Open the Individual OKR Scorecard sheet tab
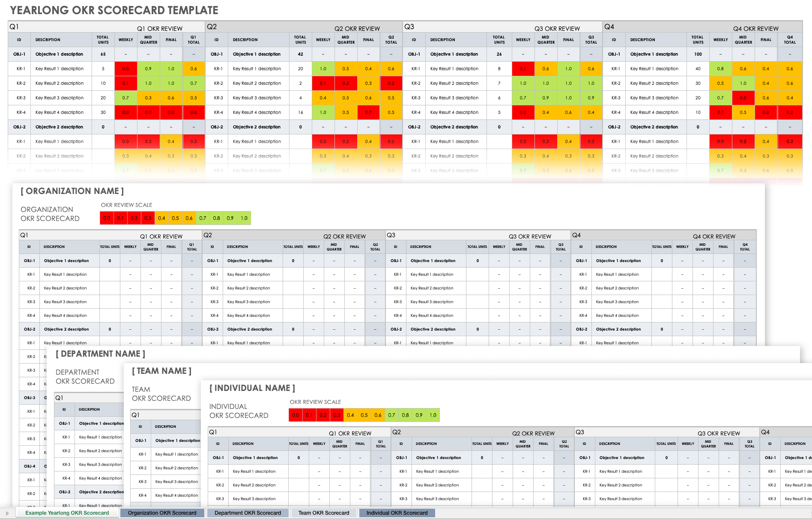This screenshot has width=812, height=519. 397,513
